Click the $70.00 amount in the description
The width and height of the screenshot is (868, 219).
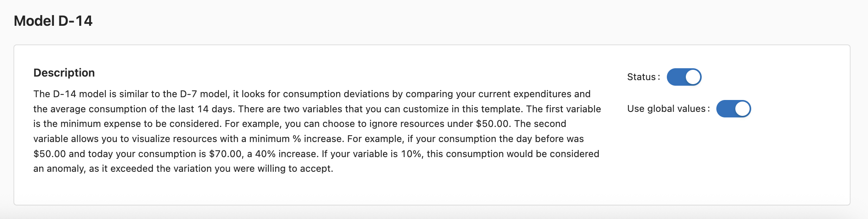(x=225, y=154)
